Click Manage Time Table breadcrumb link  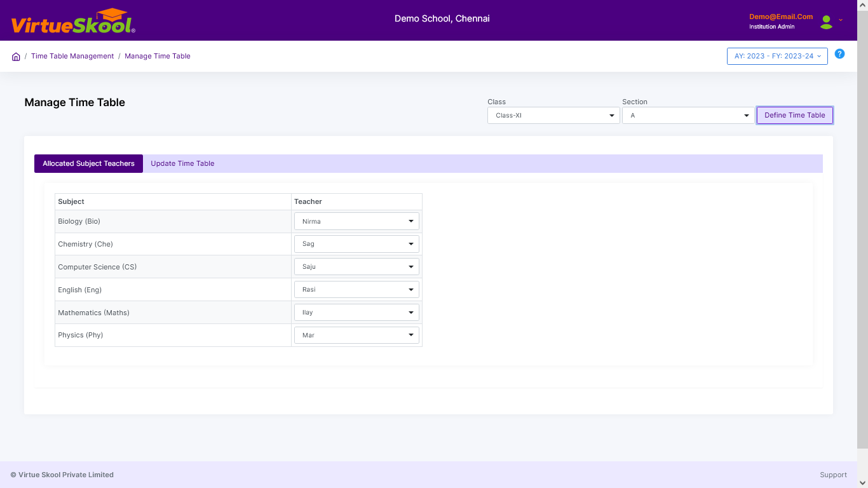click(x=158, y=56)
